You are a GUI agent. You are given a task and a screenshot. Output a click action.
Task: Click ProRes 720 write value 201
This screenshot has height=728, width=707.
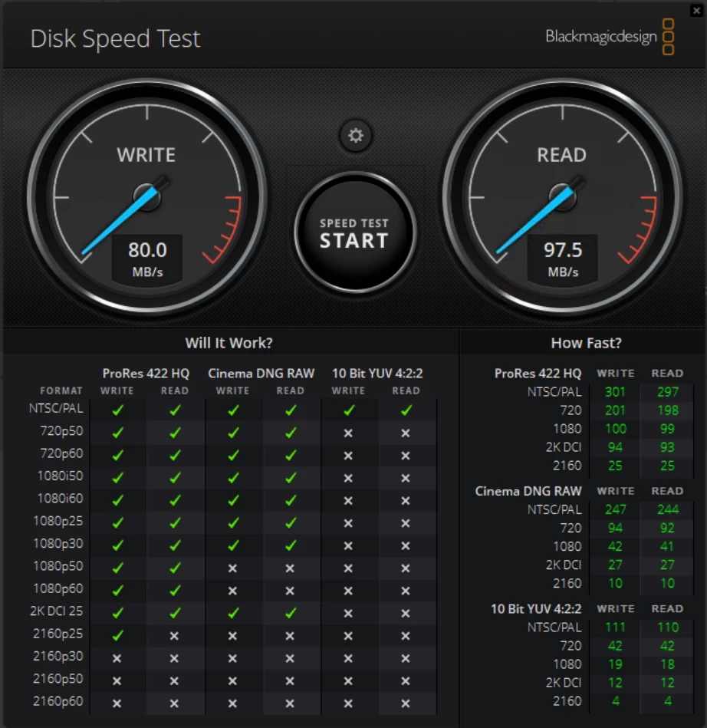pyautogui.click(x=615, y=410)
